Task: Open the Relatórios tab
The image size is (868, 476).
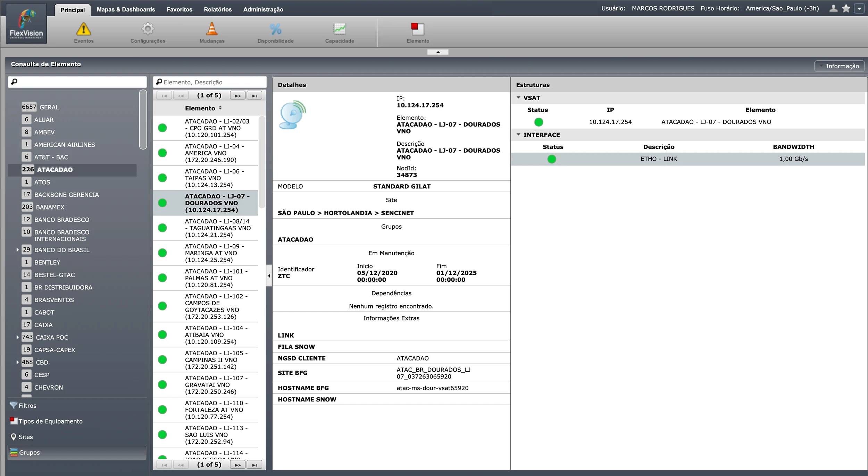Action: (218, 9)
